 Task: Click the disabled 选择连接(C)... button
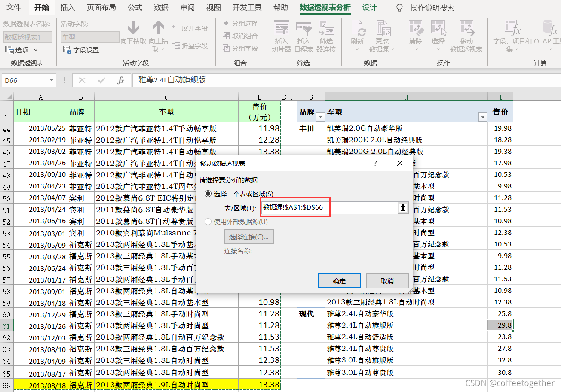pyautogui.click(x=249, y=237)
